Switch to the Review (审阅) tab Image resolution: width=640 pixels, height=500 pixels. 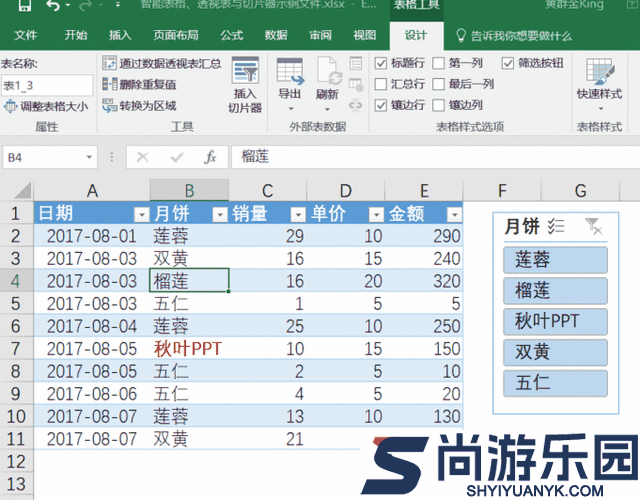[x=320, y=36]
